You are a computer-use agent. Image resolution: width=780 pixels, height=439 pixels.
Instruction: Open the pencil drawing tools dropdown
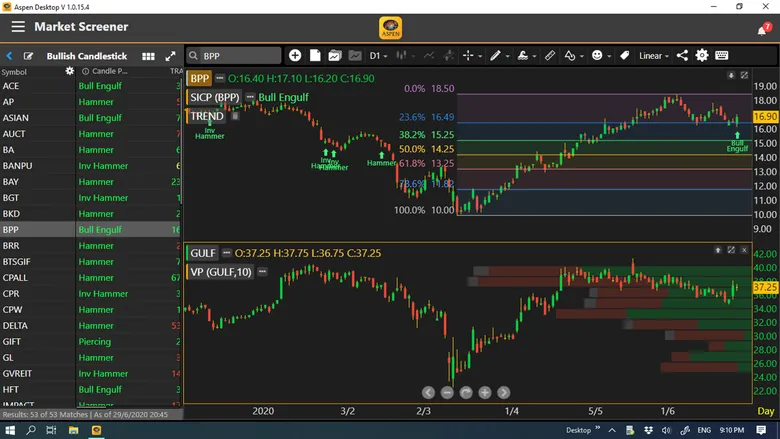click(499, 56)
